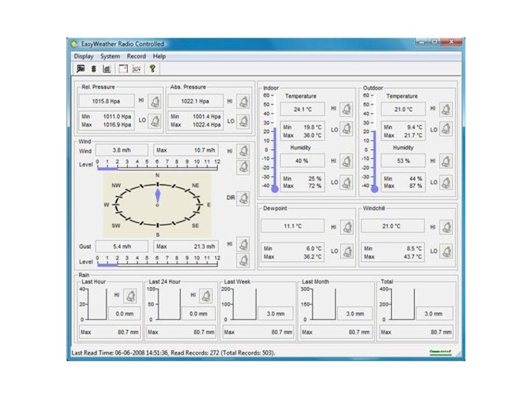Viewport: 532px width, 399px height.
Task: Toggle the Rain Last Hour HI alarm bell
Action: (130, 296)
